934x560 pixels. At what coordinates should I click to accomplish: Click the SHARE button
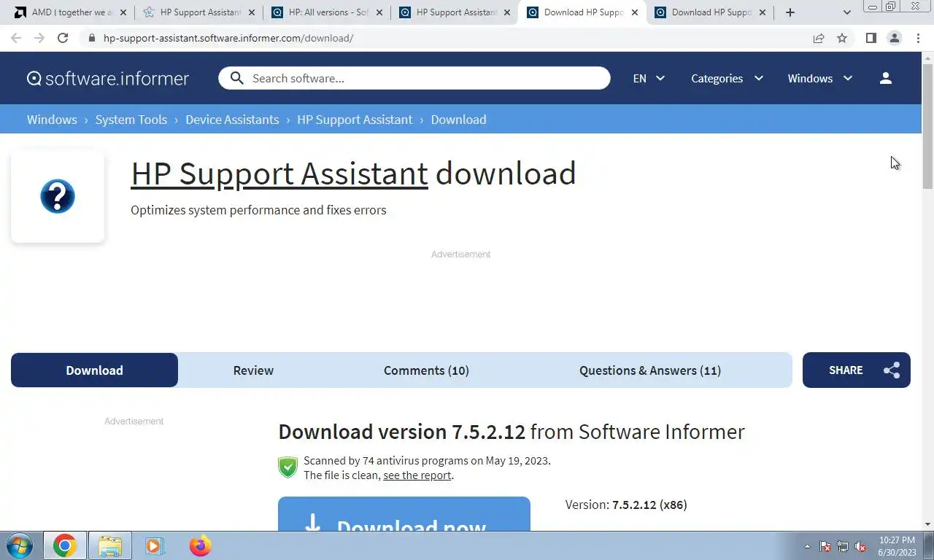[856, 370]
